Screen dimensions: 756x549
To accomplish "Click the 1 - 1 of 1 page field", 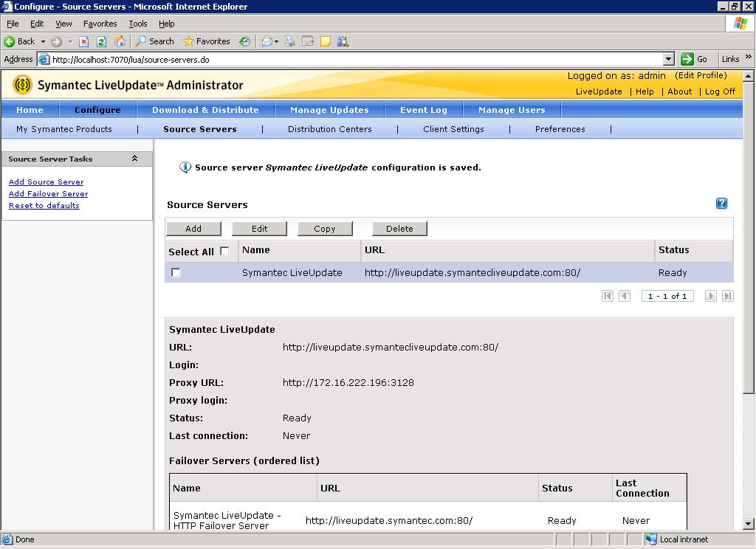I will [x=667, y=296].
